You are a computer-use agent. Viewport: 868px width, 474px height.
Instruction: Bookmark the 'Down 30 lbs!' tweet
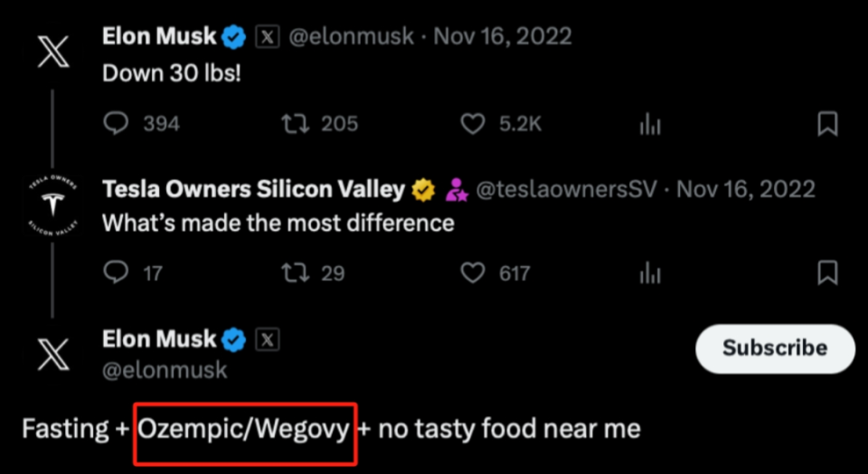pyautogui.click(x=826, y=124)
